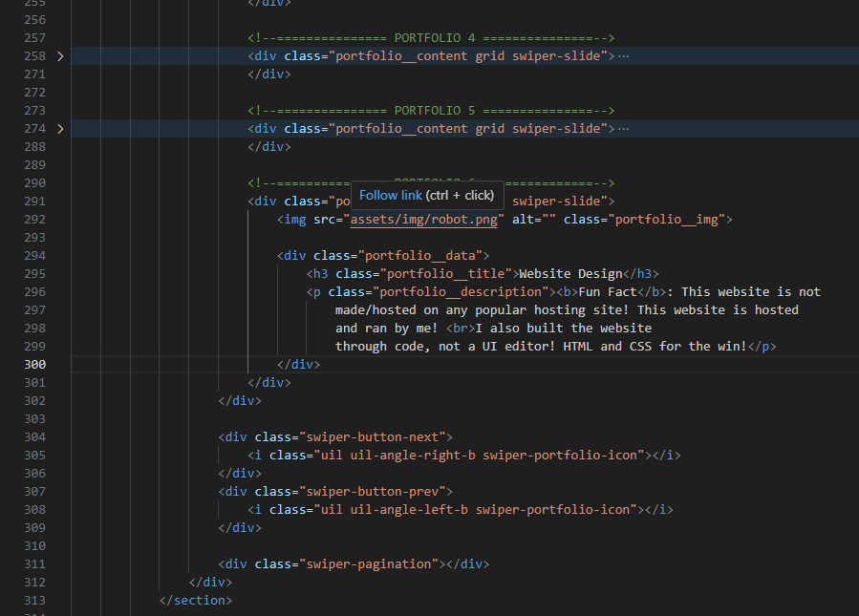Select line number 300 in the gutter
859x616 pixels.
34,364
